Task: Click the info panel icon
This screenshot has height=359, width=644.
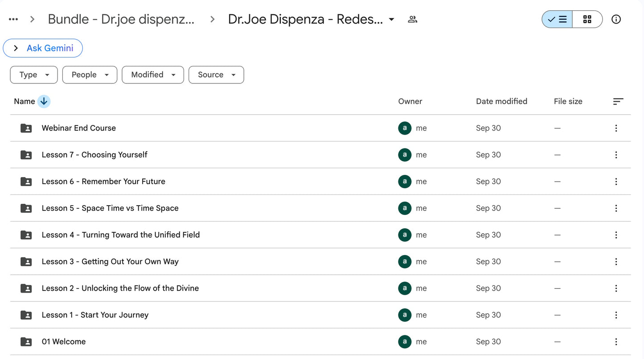Action: [616, 19]
